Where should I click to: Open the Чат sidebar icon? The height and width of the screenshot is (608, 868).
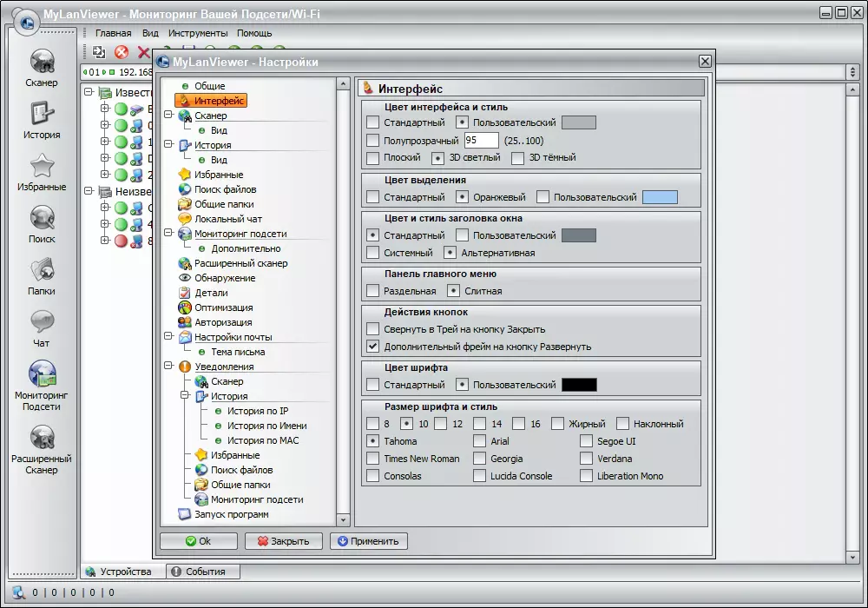click(x=42, y=322)
